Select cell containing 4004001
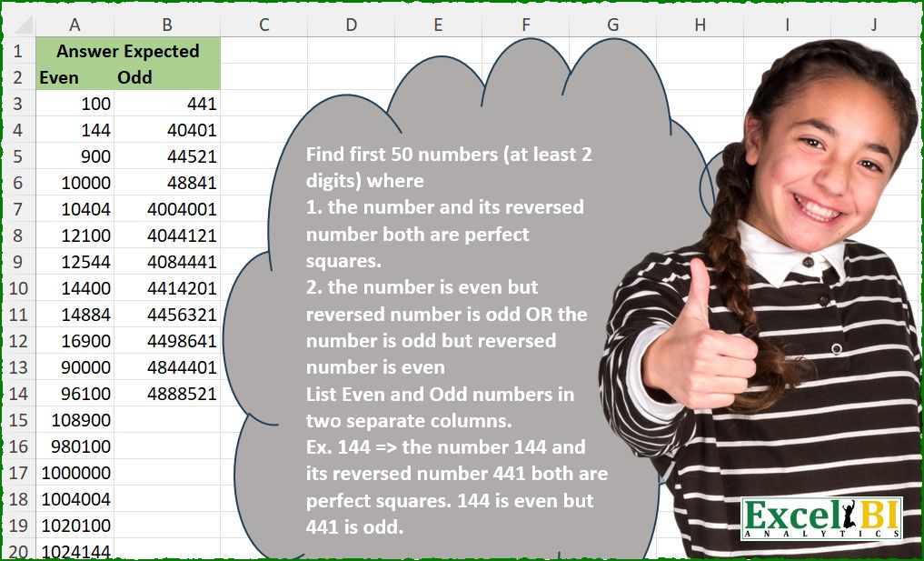The width and height of the screenshot is (924, 561). [167, 209]
